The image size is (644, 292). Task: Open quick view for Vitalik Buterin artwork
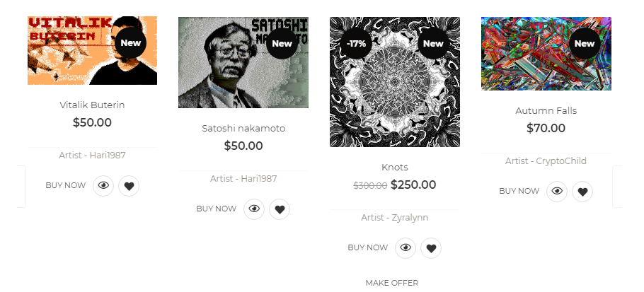tap(103, 186)
